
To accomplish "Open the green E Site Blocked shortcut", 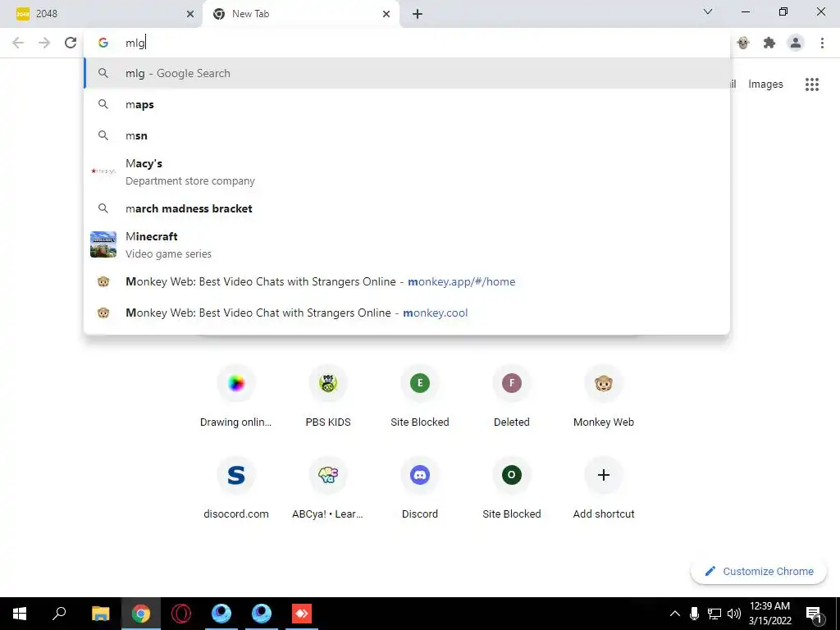I will click(420, 396).
